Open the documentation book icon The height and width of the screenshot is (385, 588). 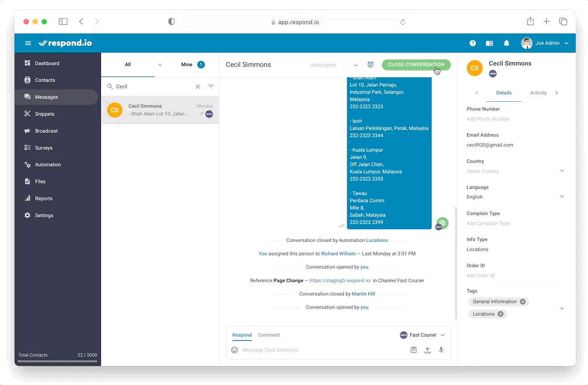[489, 43]
